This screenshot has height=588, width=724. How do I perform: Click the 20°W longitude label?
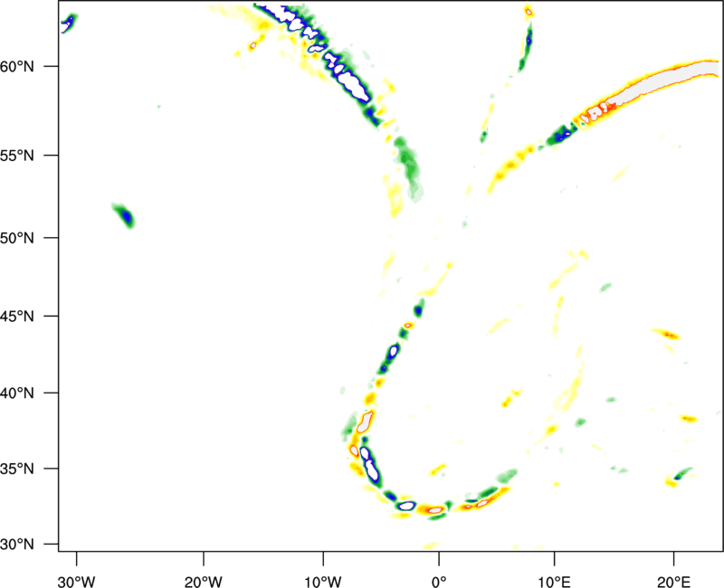[204, 582]
